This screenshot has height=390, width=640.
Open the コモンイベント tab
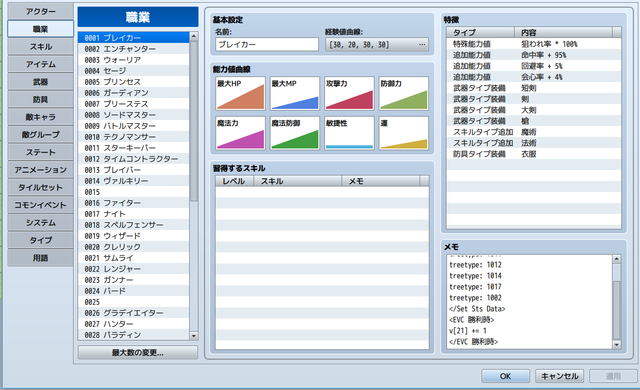tap(40, 205)
